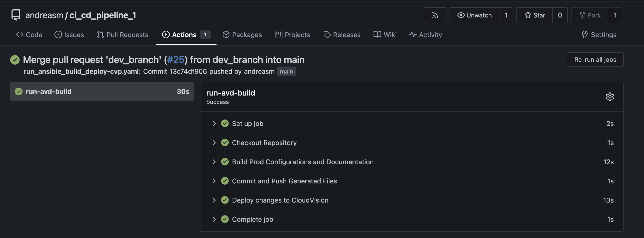Open the Wiki tab
644x238 pixels.
(385, 35)
